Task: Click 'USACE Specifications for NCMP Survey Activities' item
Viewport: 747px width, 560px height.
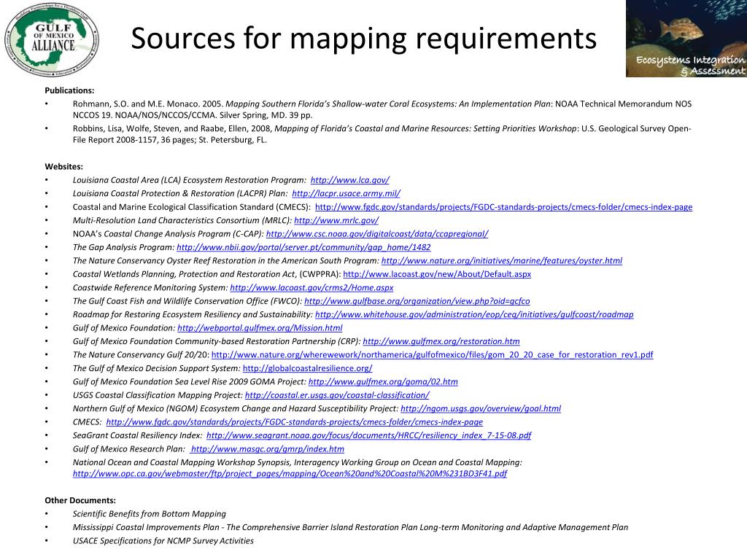Action: tap(163, 540)
